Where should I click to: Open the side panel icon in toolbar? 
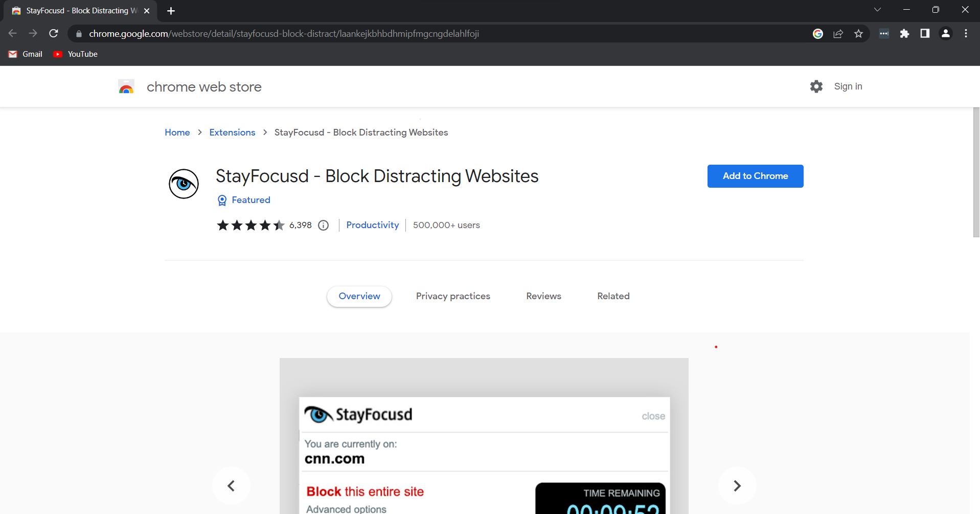pyautogui.click(x=925, y=33)
